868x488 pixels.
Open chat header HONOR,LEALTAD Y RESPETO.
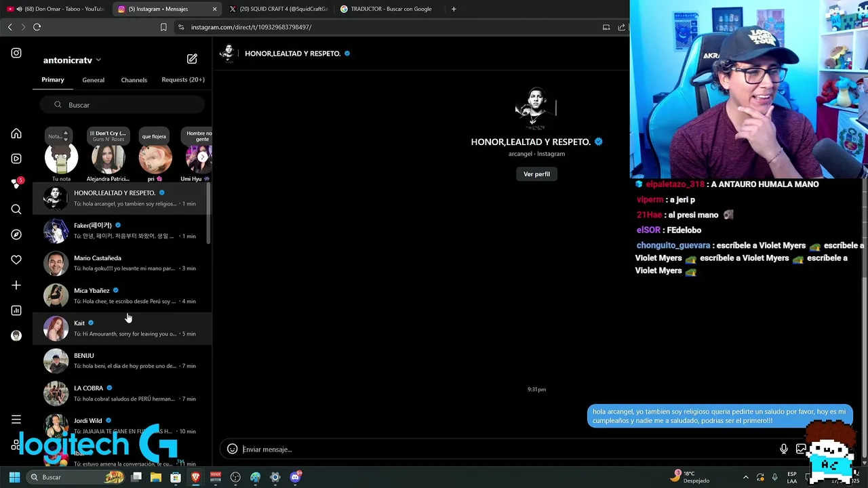tap(292, 54)
